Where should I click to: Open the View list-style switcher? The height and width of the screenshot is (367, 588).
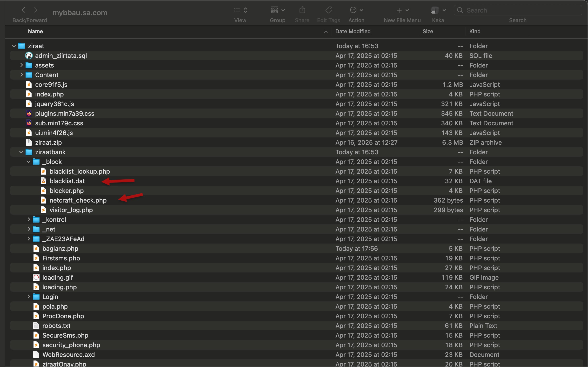click(x=241, y=10)
